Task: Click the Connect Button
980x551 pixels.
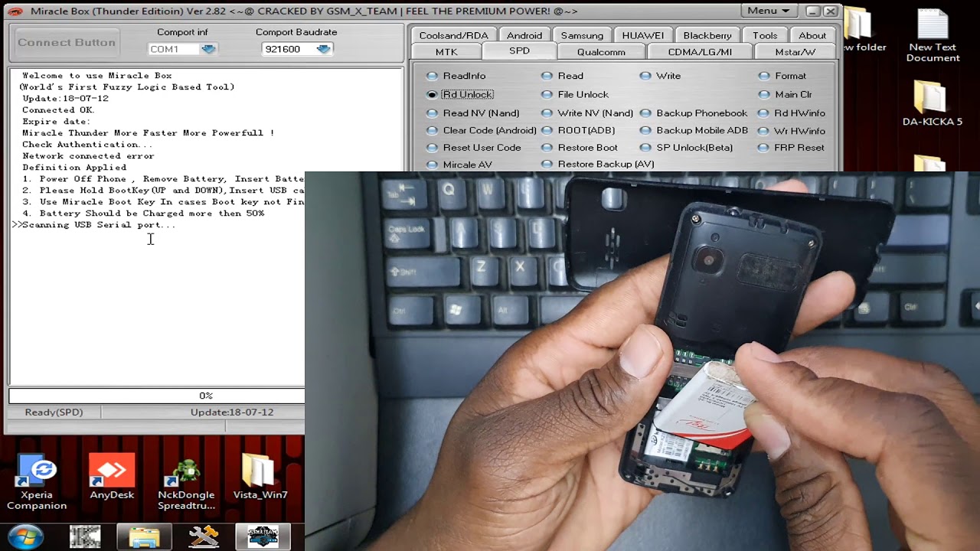Action: tap(67, 43)
